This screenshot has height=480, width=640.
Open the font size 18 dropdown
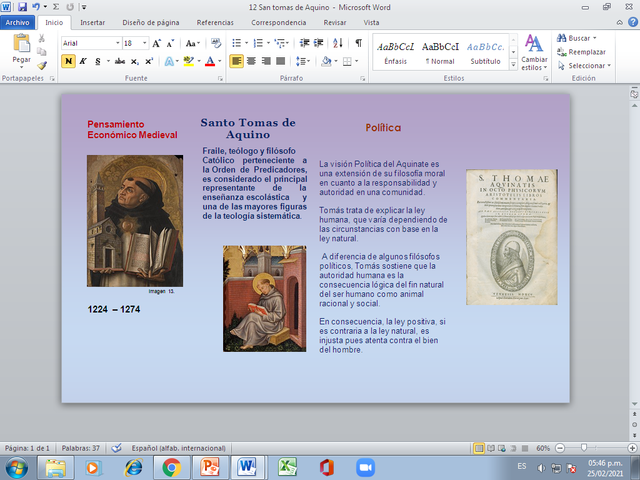coord(144,43)
